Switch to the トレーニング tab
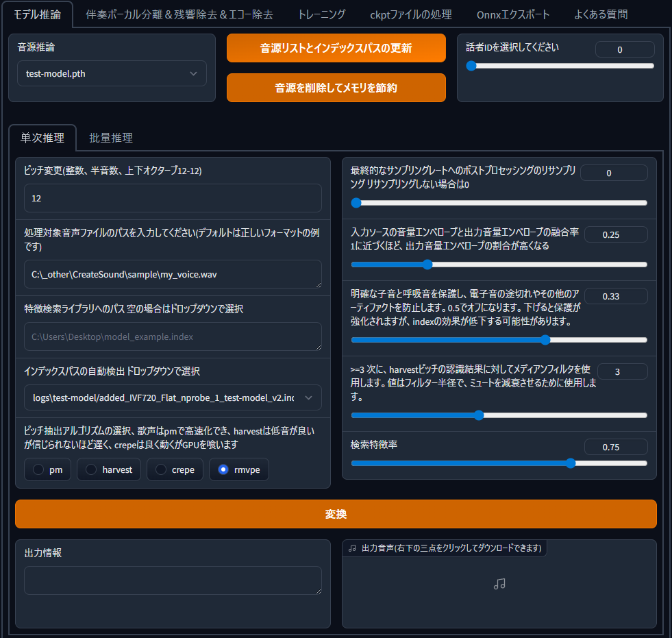Image resolution: width=672 pixels, height=638 pixels. click(x=321, y=14)
